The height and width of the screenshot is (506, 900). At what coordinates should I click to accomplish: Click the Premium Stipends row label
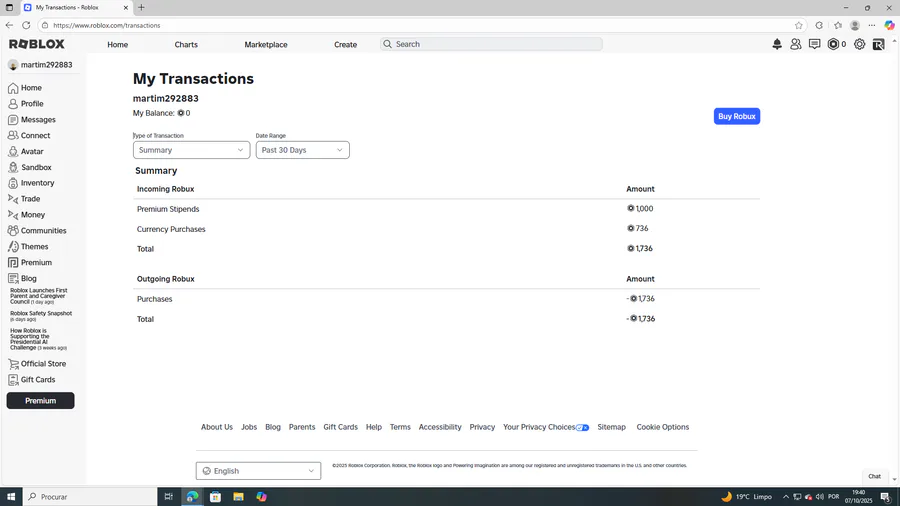pos(168,209)
